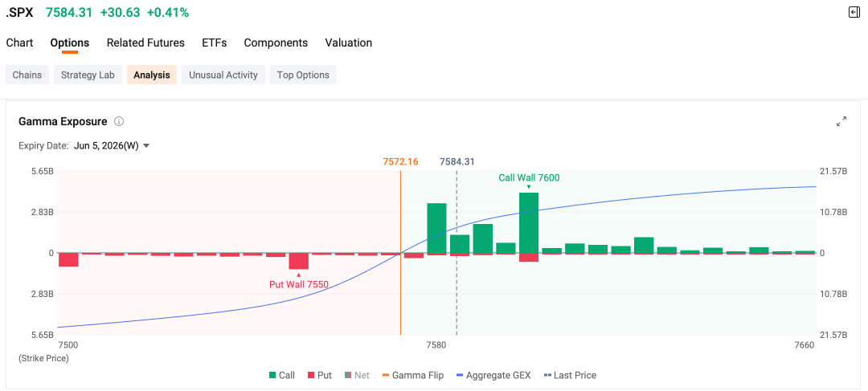Screen dimensions: 868x391
Task: Toggle the Put series in legend
Action: point(319,375)
